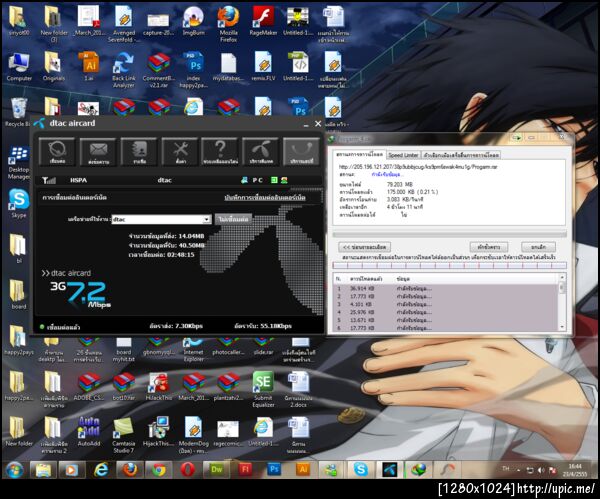Switch to the dtac aircard taskbar button
Screen dimensions: 600x499
click(x=390, y=470)
